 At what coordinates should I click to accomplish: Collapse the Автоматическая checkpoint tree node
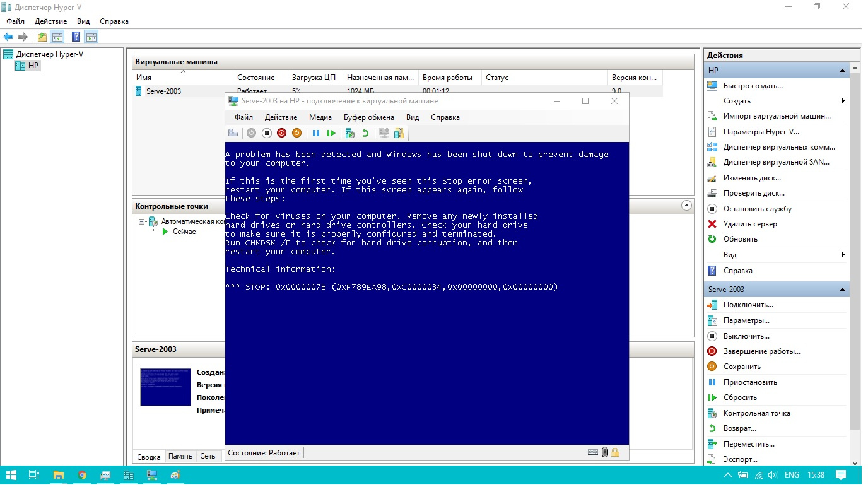click(x=142, y=221)
